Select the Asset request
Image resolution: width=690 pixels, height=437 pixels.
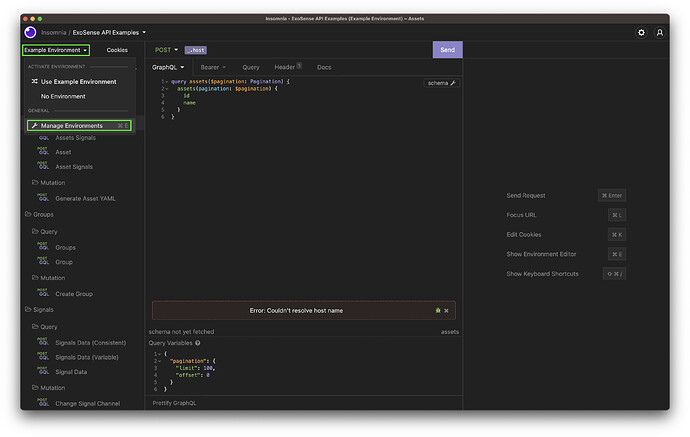63,152
